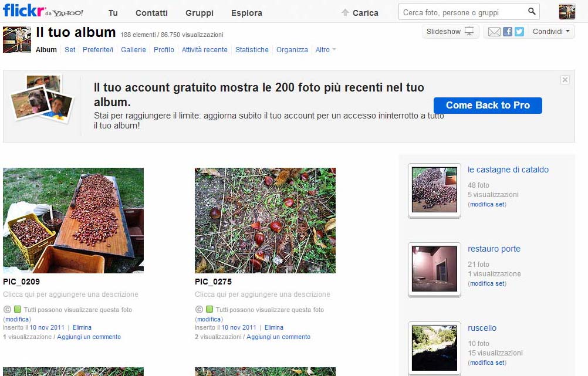Type in the Cerca foto search field
The image size is (588, 376).
pos(462,12)
